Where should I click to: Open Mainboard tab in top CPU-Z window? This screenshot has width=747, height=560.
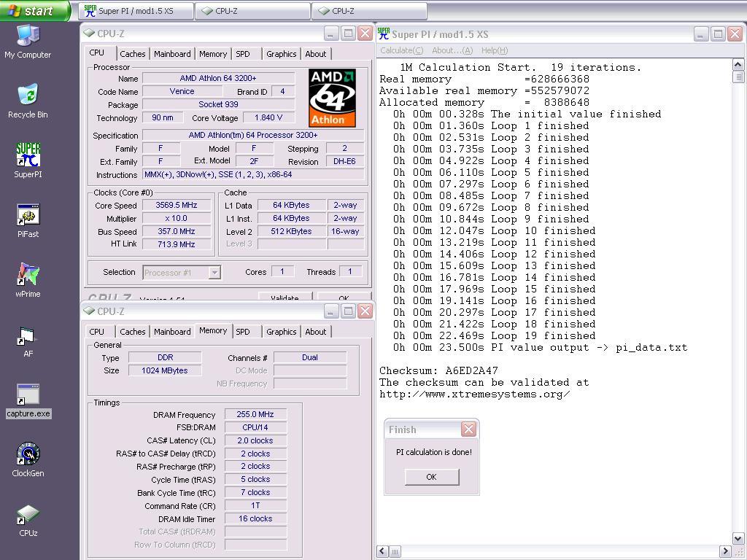coord(172,54)
